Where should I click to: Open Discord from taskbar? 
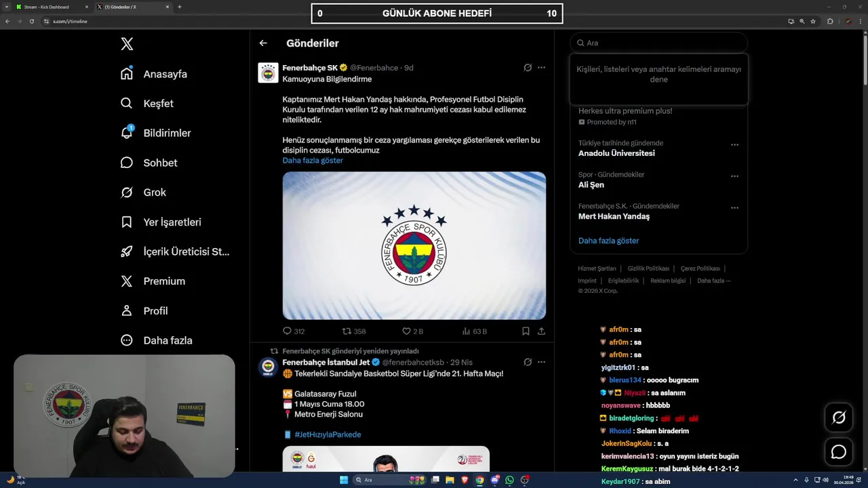coord(495,480)
